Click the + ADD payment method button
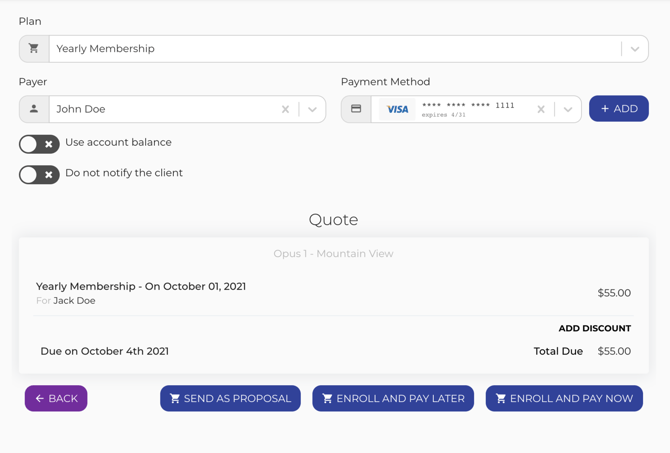 pyautogui.click(x=619, y=109)
